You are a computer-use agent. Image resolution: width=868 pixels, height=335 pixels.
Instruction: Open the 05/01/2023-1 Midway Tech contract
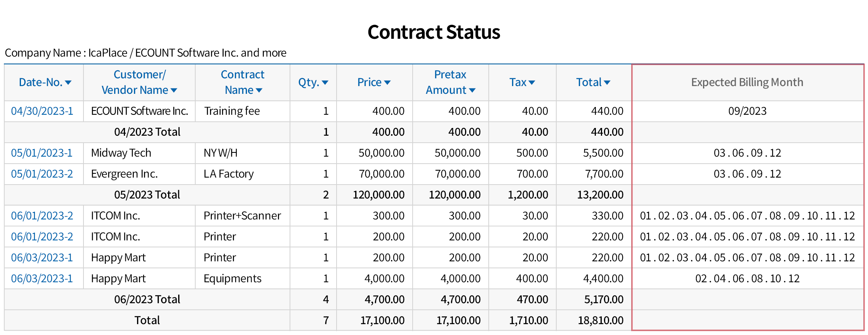pyautogui.click(x=42, y=153)
